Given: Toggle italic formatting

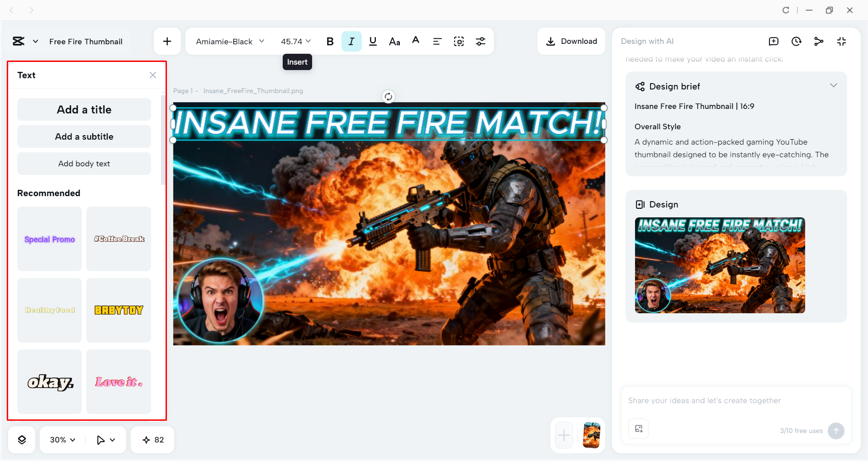Looking at the screenshot, I should (351, 41).
